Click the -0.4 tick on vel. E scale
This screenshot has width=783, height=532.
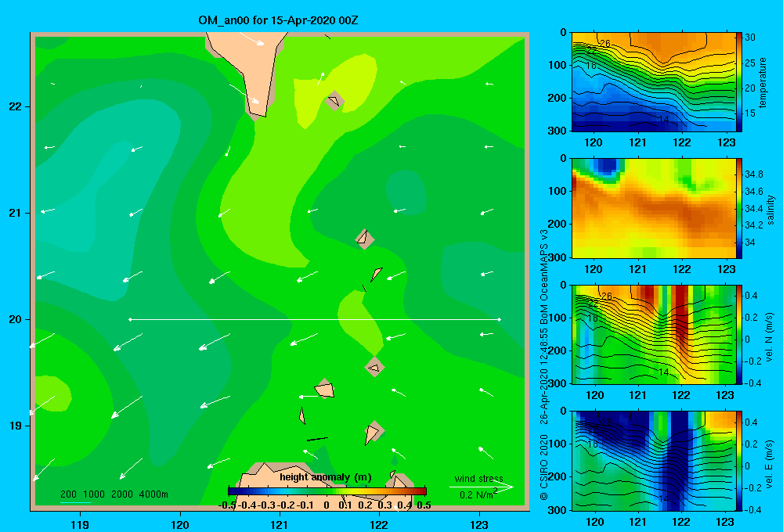(752, 509)
